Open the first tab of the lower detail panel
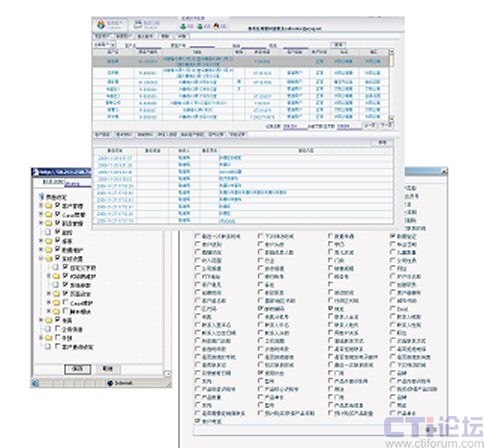 [102, 134]
